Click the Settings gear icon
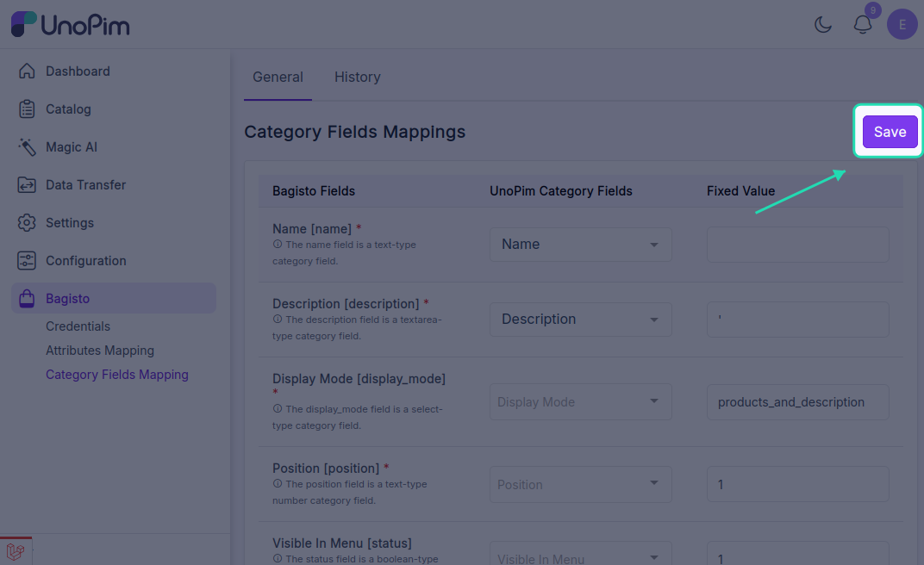The height and width of the screenshot is (565, 924). 27,223
